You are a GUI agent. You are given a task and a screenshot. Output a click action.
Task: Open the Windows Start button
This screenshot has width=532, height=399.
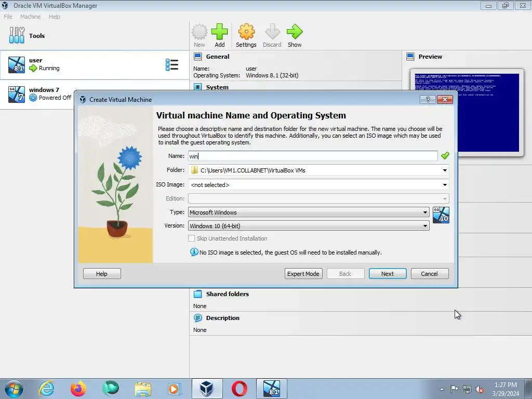pyautogui.click(x=14, y=389)
